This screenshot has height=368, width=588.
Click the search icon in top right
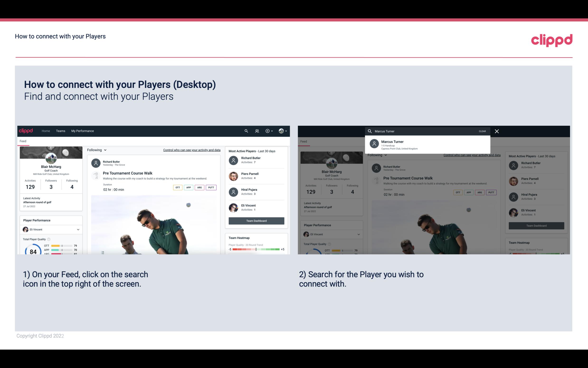245,131
